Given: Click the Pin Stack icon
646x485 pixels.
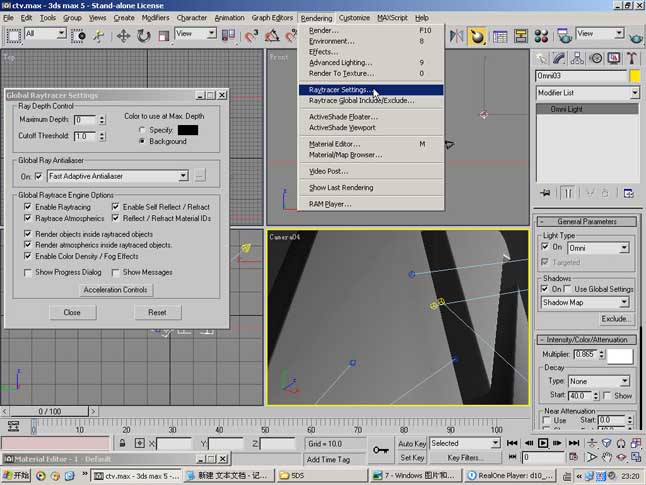Looking at the screenshot, I should [x=545, y=193].
